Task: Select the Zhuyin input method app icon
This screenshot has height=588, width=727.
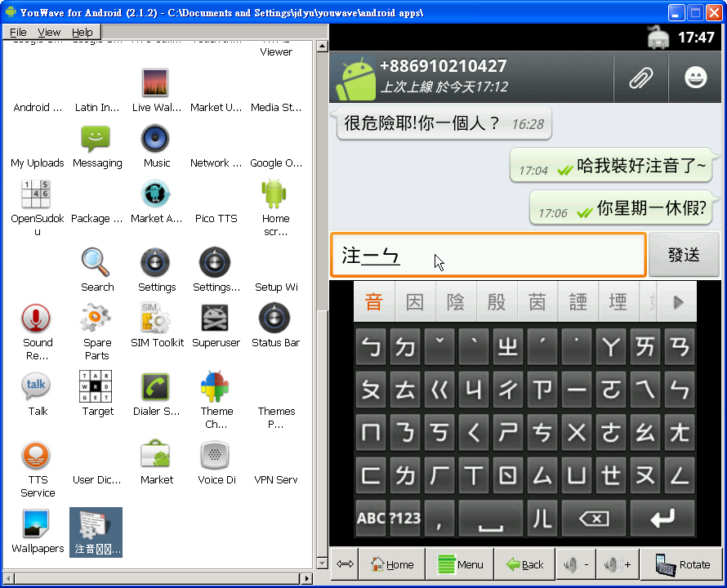Action: 96,532
